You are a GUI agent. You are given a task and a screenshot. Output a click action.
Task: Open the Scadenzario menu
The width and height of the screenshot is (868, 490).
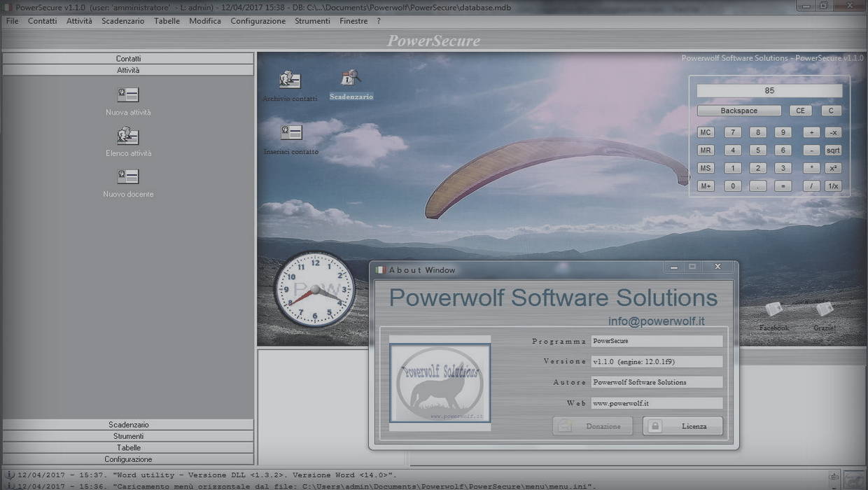122,21
